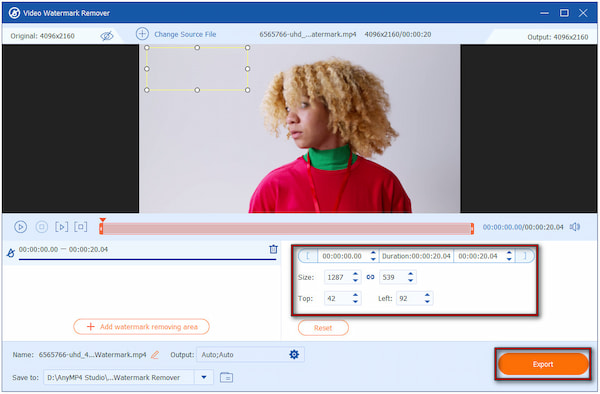This screenshot has height=394, width=600.
Task: Expand Save to path dropdown
Action: [204, 378]
